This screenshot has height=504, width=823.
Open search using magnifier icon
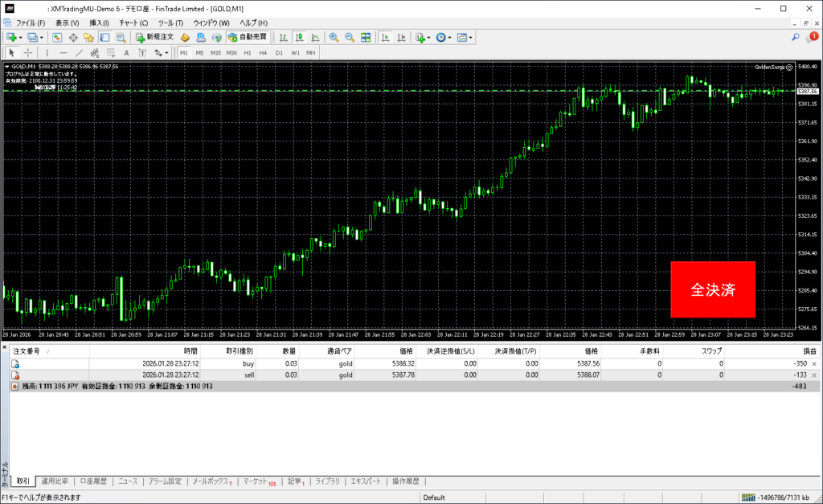coord(795,37)
